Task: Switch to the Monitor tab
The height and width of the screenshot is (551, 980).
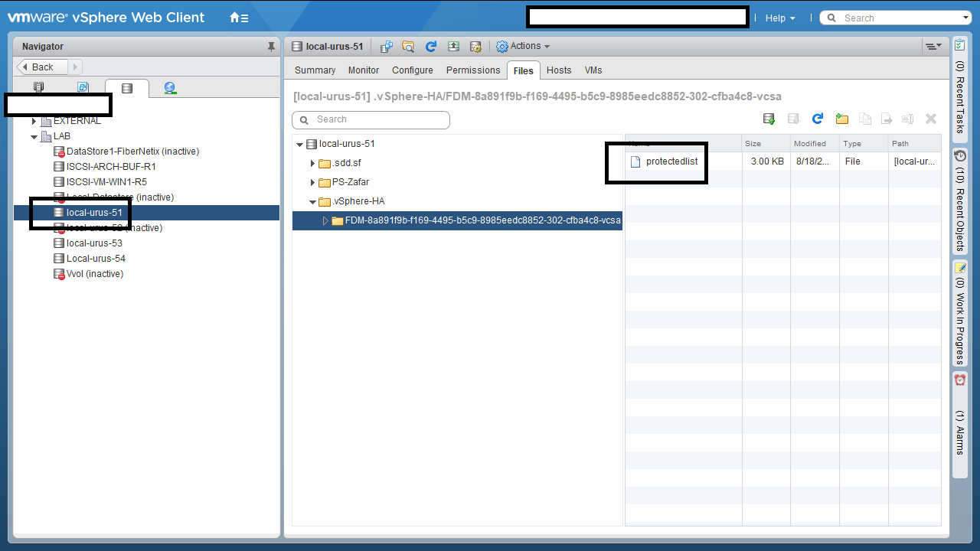Action: [364, 70]
